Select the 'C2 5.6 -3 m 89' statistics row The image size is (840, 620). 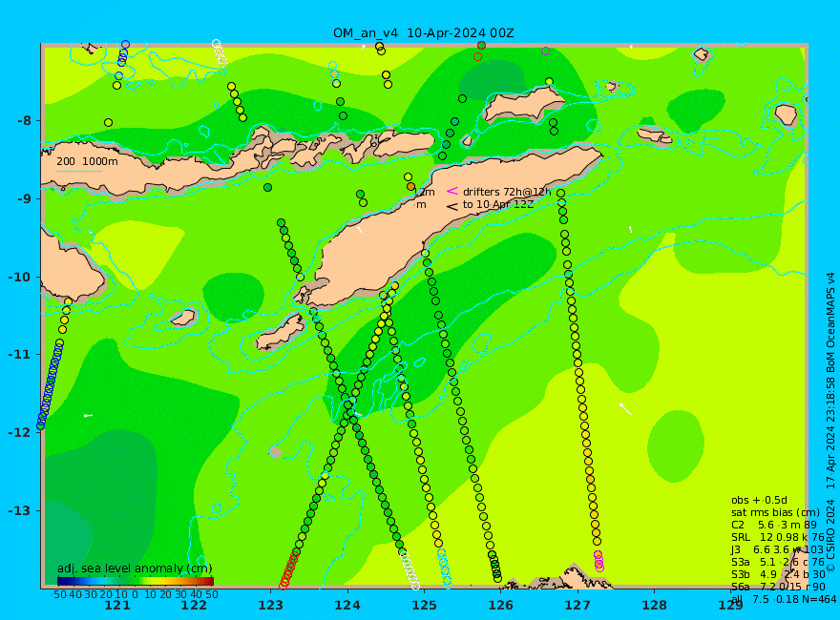pos(774,525)
